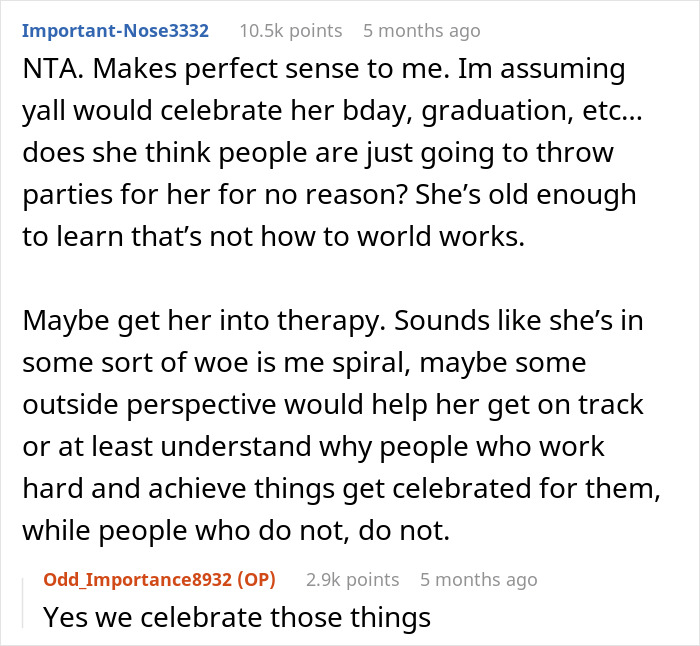Image resolution: width=700 pixels, height=646 pixels.
Task: Click the top comment's 5 months ago timestamp
Action: [x=421, y=31]
